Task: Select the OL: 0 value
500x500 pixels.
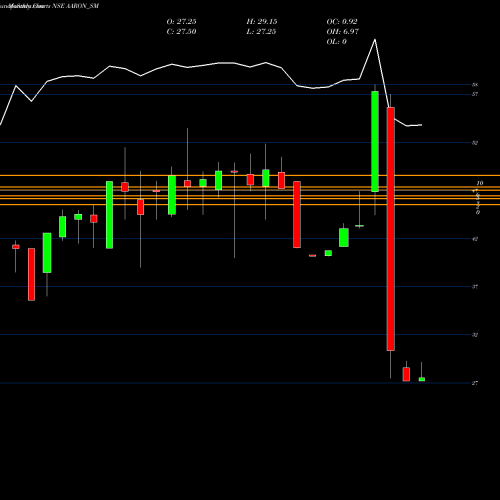Action: click(336, 42)
